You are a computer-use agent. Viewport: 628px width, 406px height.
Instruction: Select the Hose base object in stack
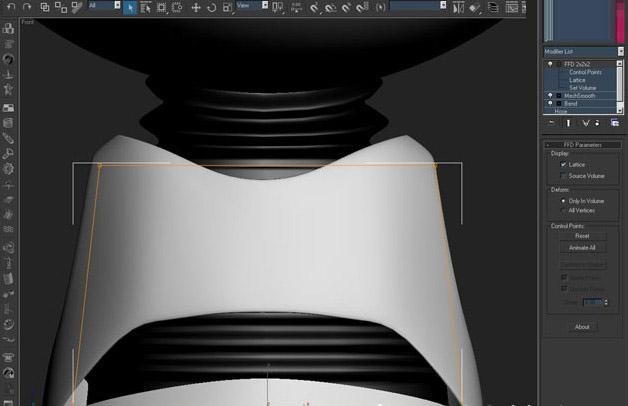[x=561, y=111]
